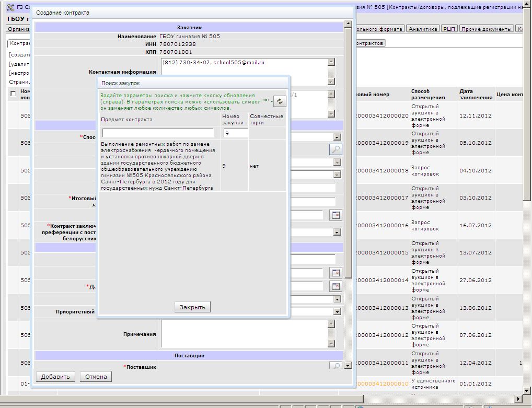Tick the select-all checkbox in the table header
Screen dimensions: 532x408
coord(13,94)
